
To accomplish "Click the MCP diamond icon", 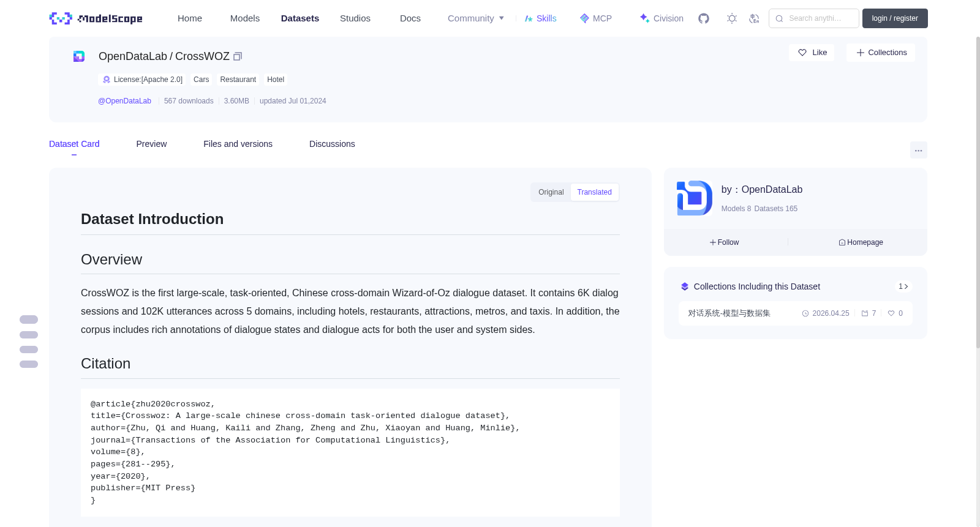I will [584, 18].
